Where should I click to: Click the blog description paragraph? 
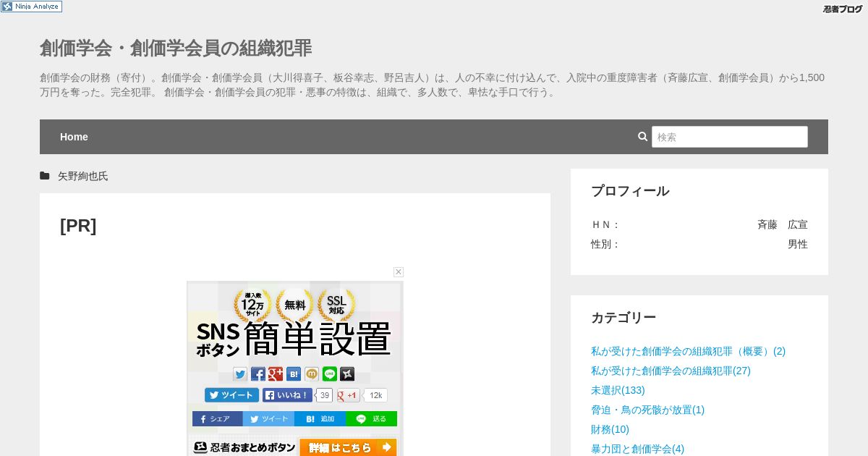click(x=433, y=85)
